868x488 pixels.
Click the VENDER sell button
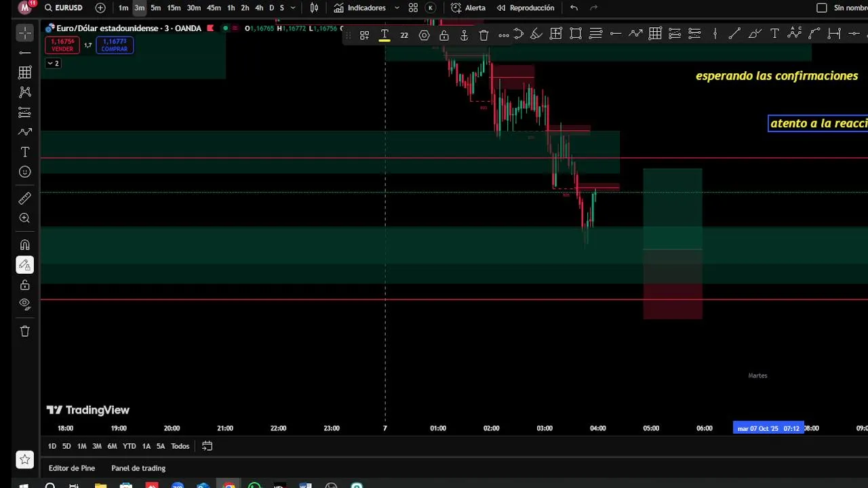(62, 45)
